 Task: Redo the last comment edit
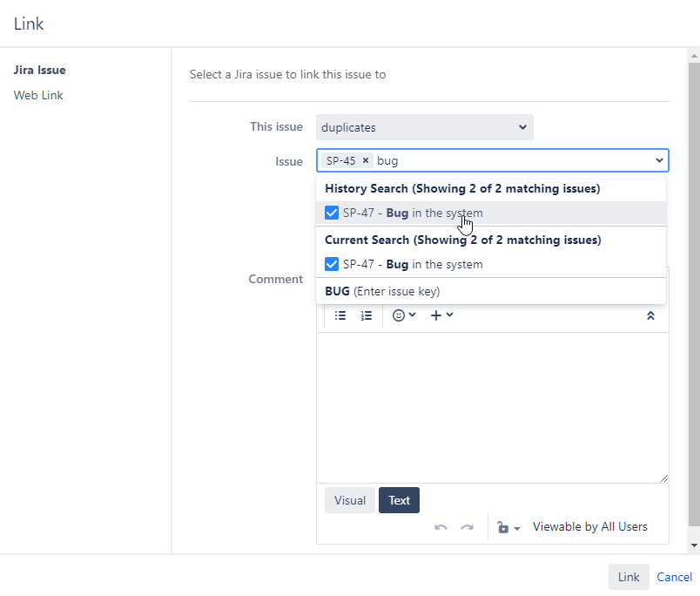click(x=467, y=528)
